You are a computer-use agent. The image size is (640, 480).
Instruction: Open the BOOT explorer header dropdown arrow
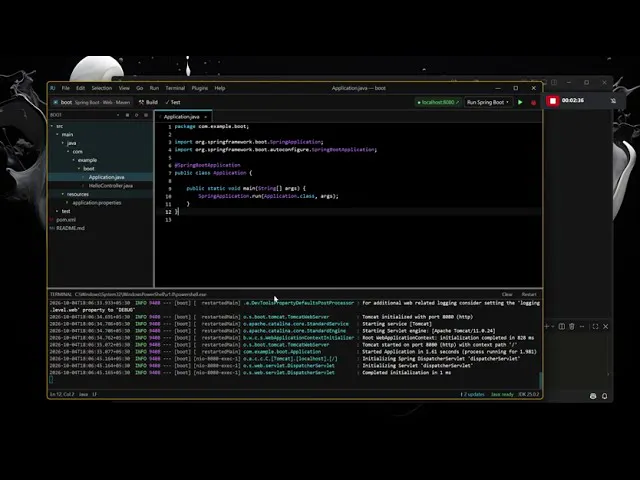click(x=118, y=115)
